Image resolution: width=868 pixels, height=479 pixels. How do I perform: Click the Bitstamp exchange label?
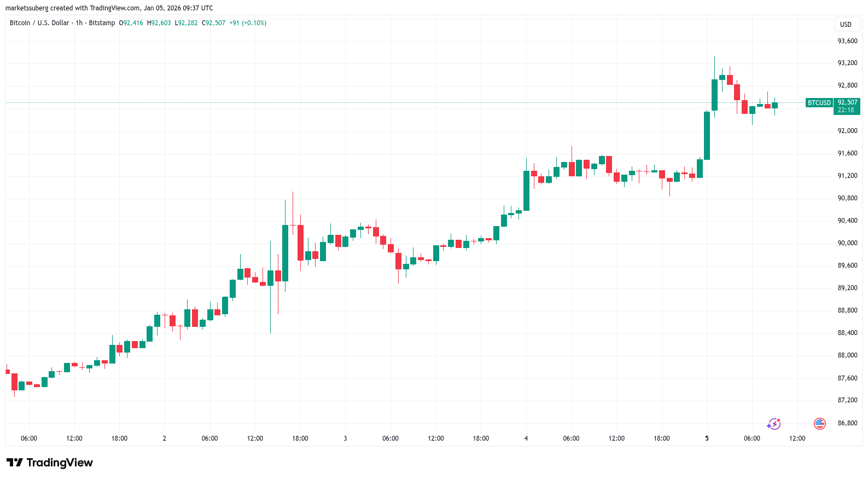(102, 23)
